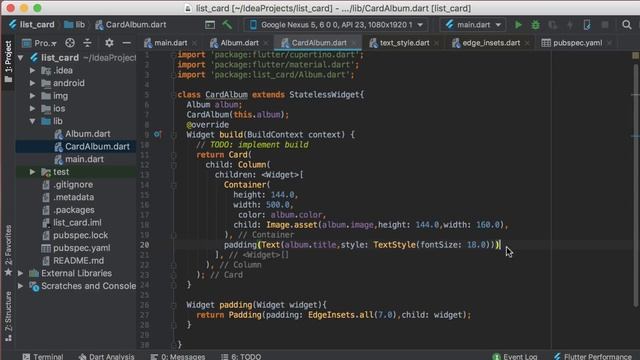This screenshot has width=640, height=360.
Task: Collapse all using project panel split icon
Action: click(87, 43)
